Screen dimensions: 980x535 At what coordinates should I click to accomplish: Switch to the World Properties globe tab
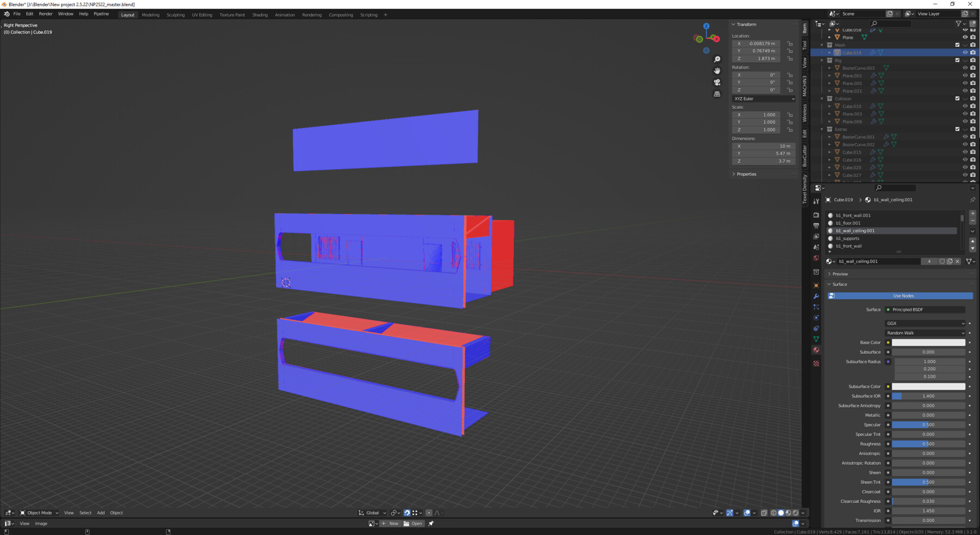816,257
